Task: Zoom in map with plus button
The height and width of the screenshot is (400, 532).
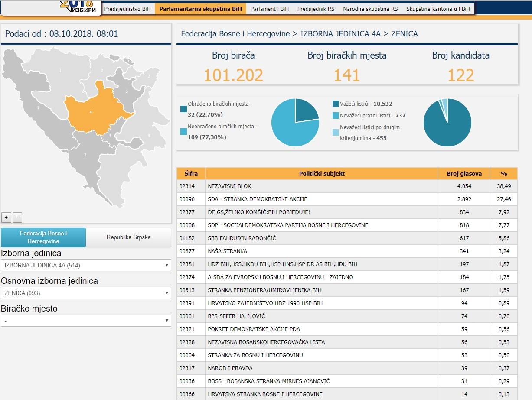Action: click(7, 218)
